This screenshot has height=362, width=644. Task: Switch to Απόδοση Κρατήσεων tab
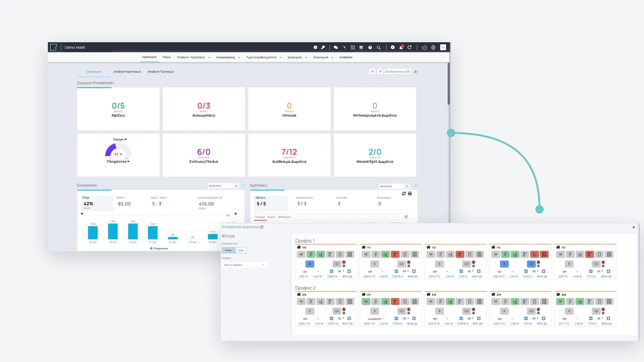tap(127, 72)
